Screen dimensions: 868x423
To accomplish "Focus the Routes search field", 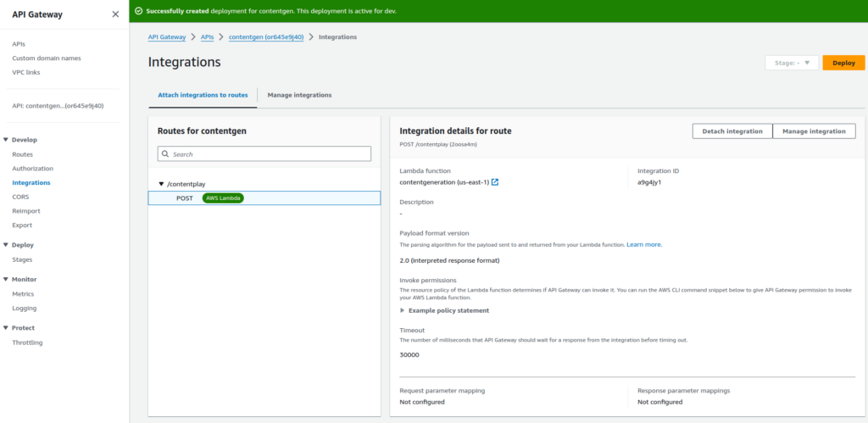I will coord(264,154).
